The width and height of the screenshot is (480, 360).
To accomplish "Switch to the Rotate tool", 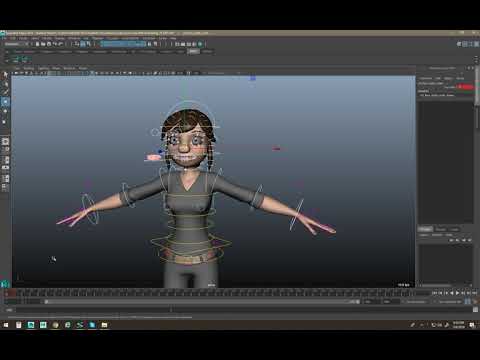I will (x=5, y=112).
